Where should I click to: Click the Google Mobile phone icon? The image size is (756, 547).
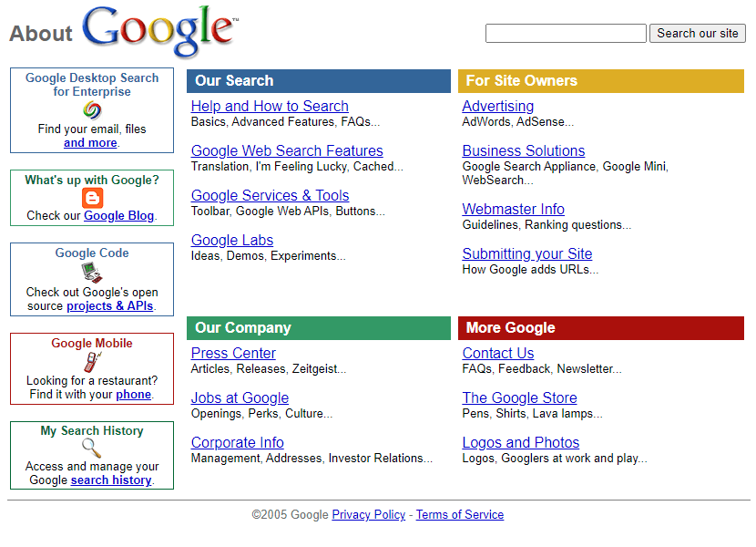click(92, 362)
